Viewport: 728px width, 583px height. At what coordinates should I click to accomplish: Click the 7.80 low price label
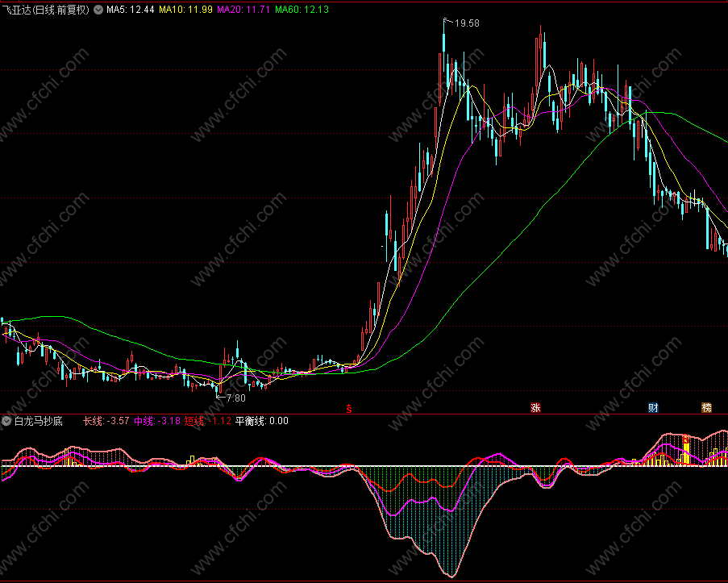click(236, 398)
